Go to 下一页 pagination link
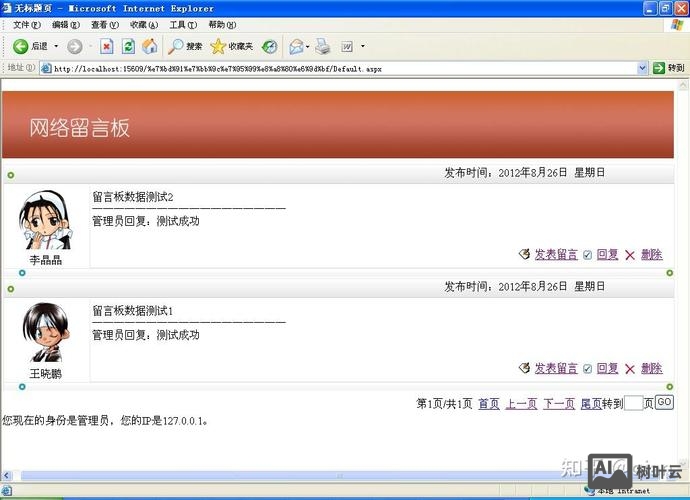 coord(559,404)
